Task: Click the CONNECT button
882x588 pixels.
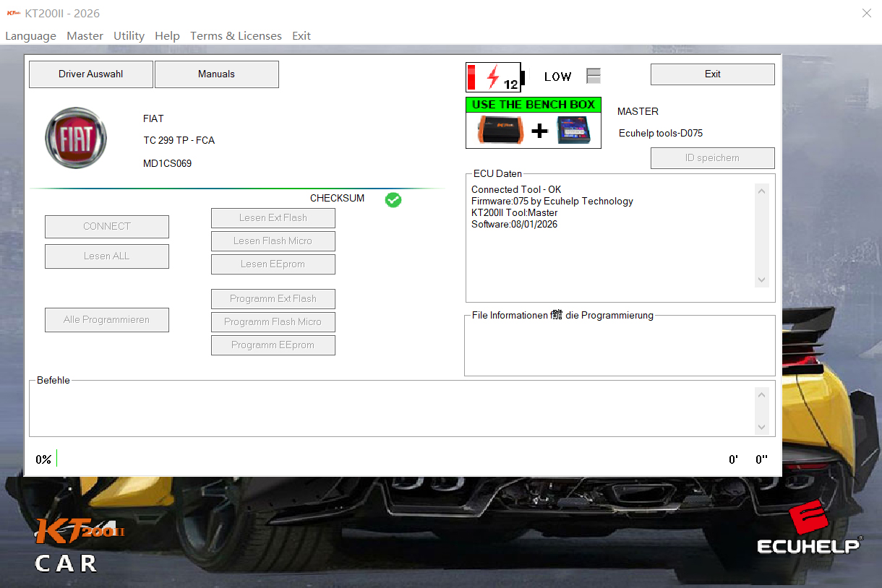Action: [107, 227]
